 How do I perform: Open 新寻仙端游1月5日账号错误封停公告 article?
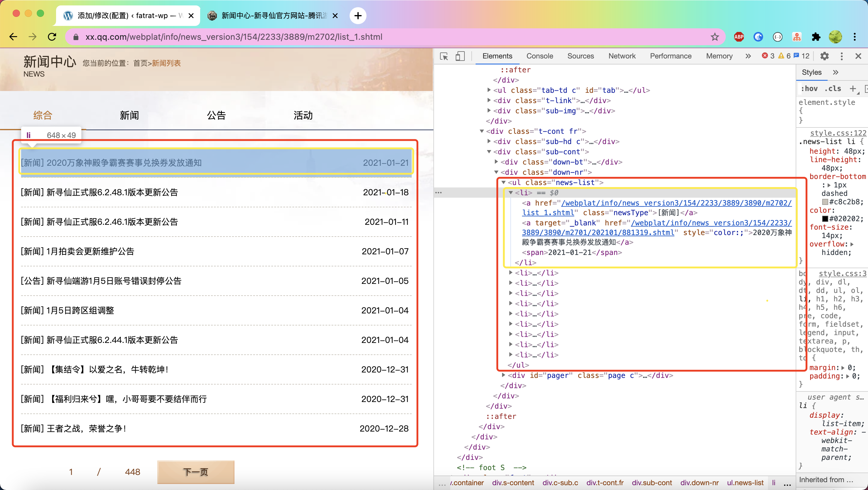[x=114, y=281]
